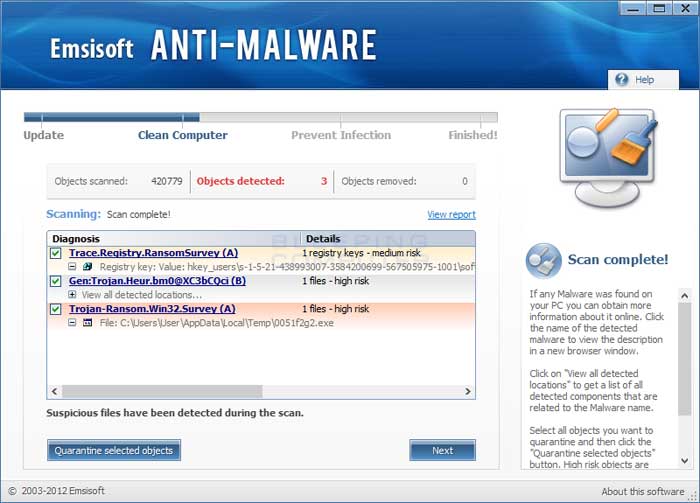Click the list scroll right arrow
Screen dimensions: 700x503
click(467, 391)
